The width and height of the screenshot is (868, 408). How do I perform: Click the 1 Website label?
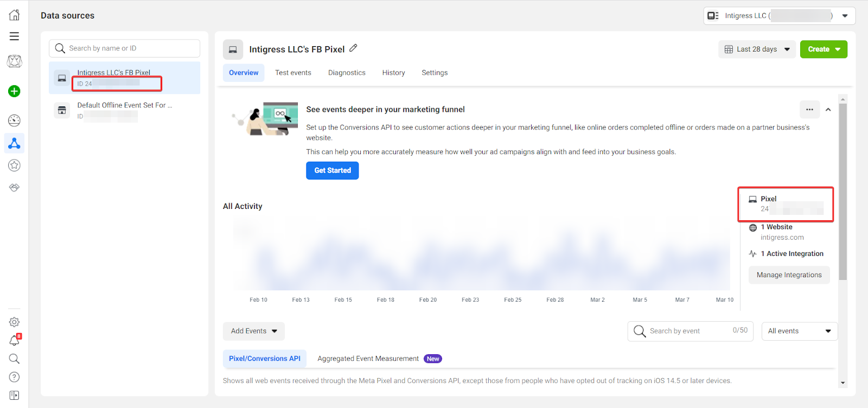(x=776, y=227)
